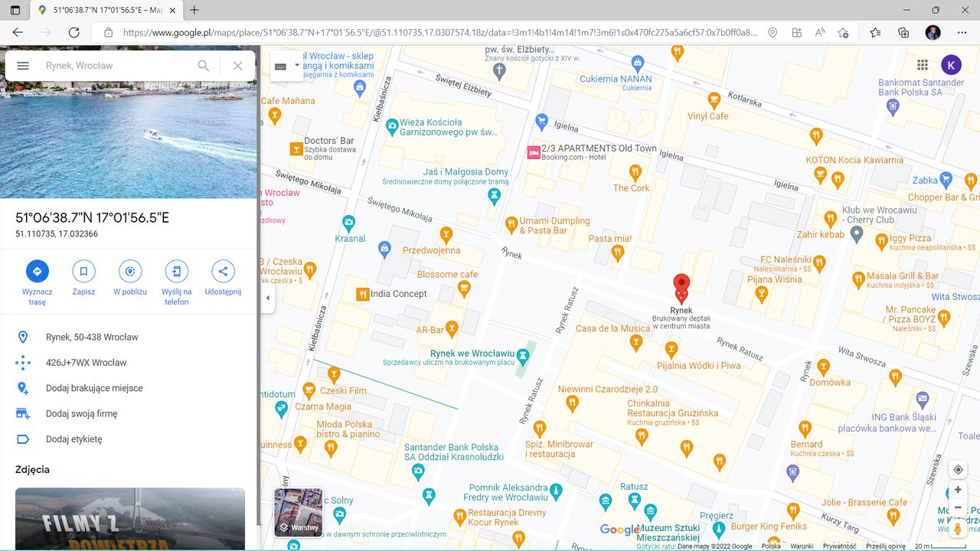Go back with the browser back arrow
This screenshot has width=980, height=551.
(x=18, y=32)
